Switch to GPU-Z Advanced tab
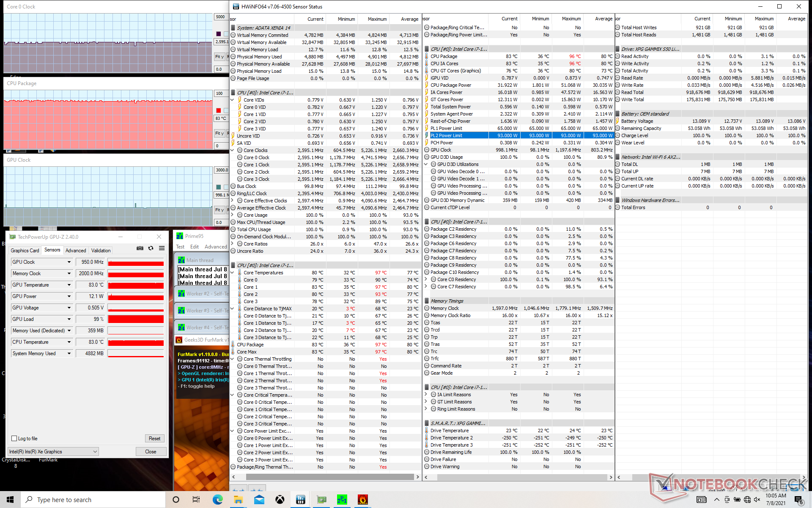The height and width of the screenshot is (508, 812). click(x=76, y=250)
